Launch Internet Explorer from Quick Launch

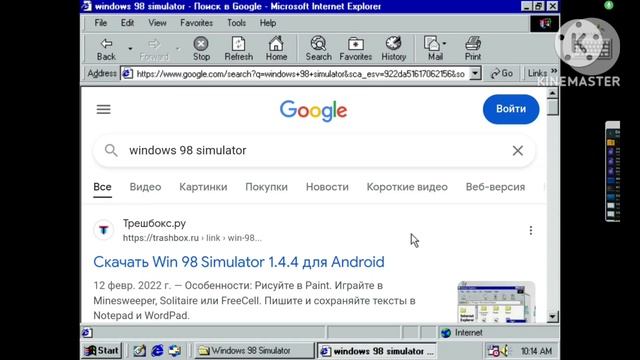(157, 351)
